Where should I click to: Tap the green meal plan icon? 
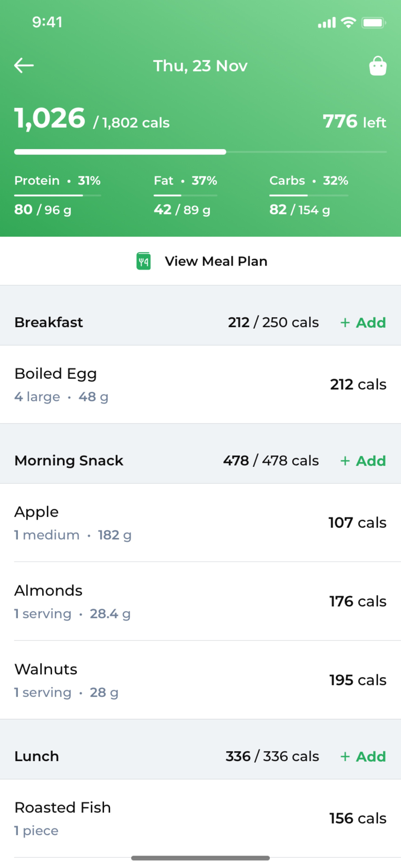144,261
